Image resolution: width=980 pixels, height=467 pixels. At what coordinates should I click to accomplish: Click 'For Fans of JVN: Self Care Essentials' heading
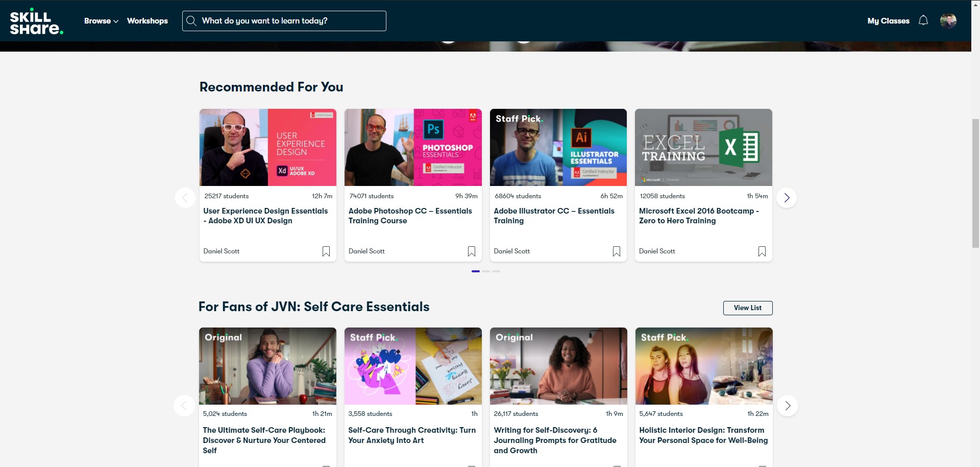tap(314, 307)
